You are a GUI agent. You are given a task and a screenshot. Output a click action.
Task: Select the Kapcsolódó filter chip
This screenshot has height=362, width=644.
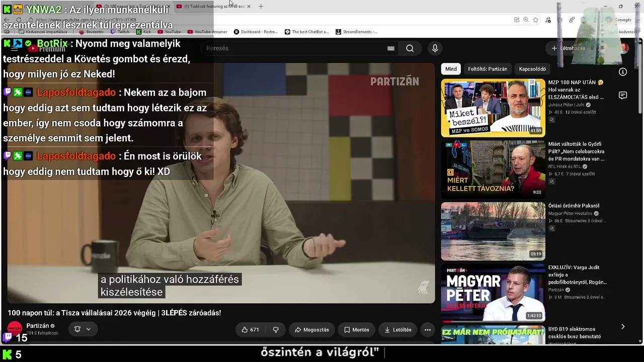[x=532, y=69]
